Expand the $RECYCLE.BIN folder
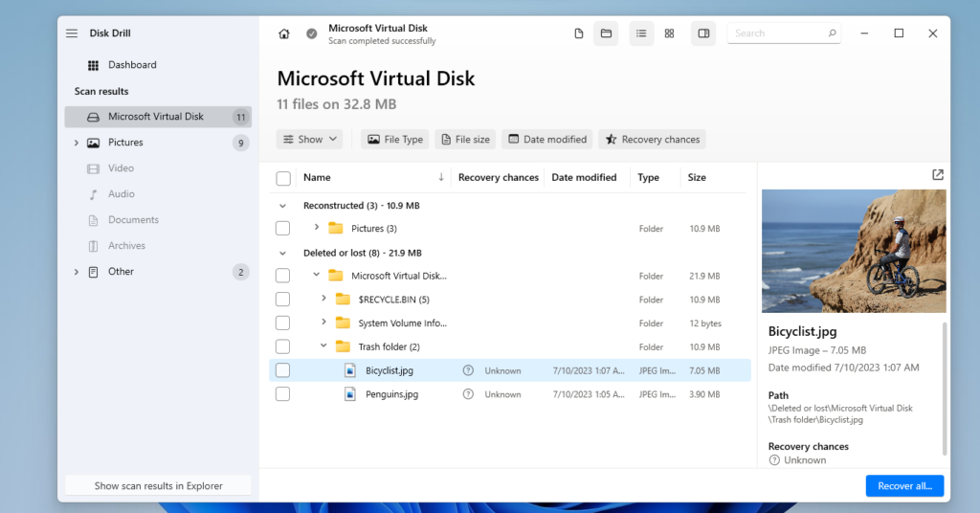This screenshot has width=980, height=513. pyautogui.click(x=323, y=299)
